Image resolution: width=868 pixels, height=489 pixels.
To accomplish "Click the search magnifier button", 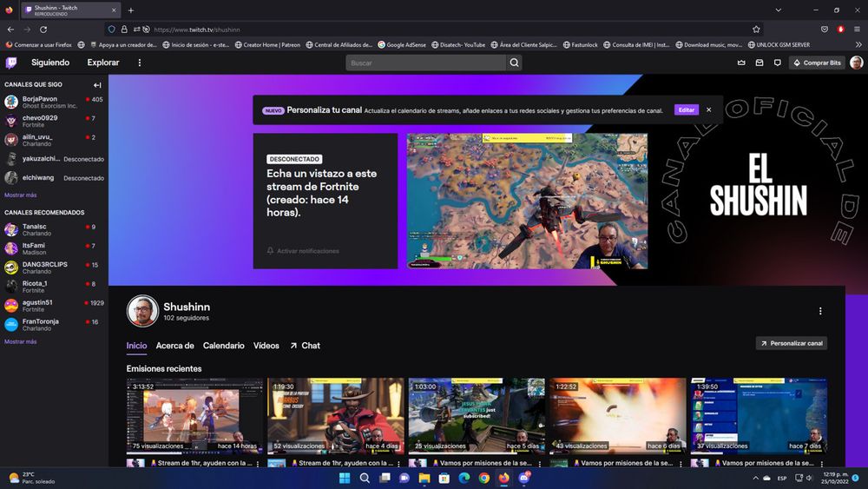I will pyautogui.click(x=514, y=63).
